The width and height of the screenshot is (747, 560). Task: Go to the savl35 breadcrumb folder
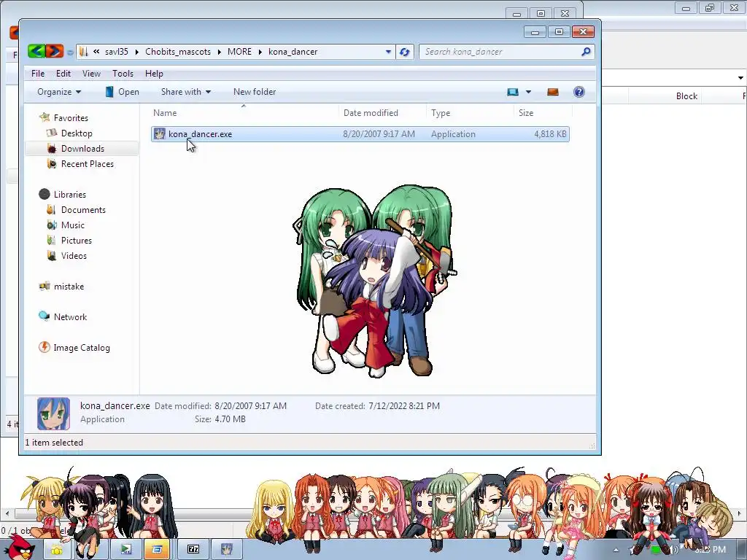tap(117, 52)
